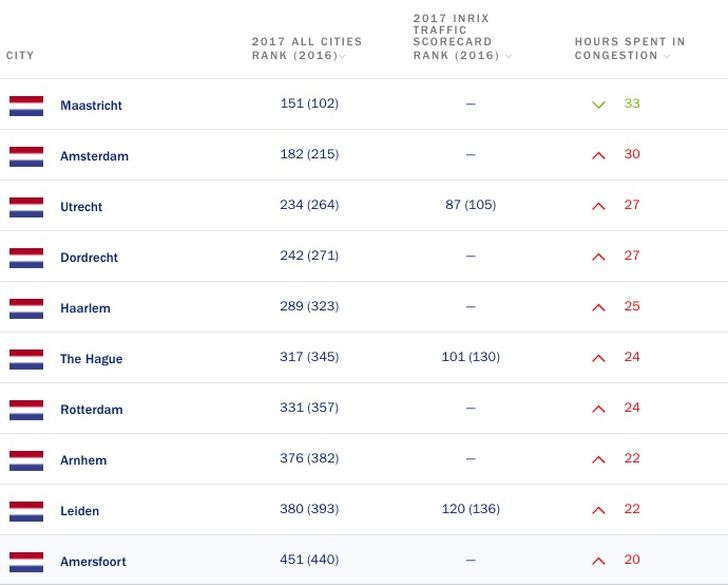Click the red up arrow in Haarlem row

(x=599, y=307)
